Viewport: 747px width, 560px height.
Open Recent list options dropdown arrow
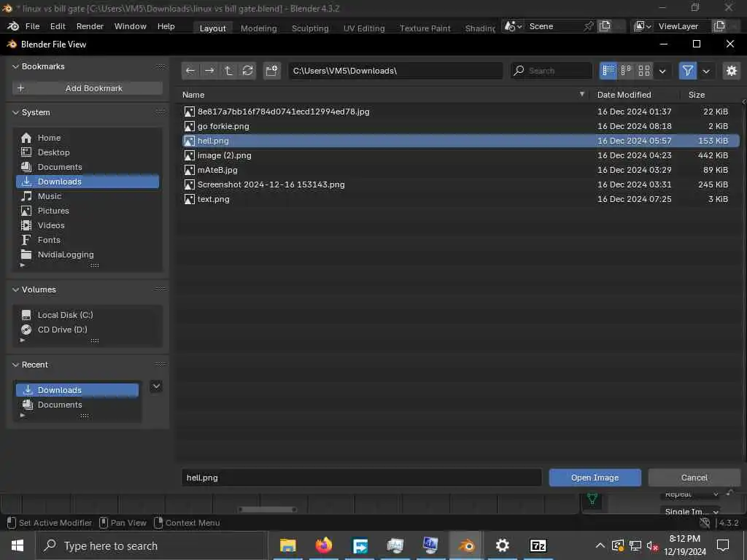pos(156,386)
